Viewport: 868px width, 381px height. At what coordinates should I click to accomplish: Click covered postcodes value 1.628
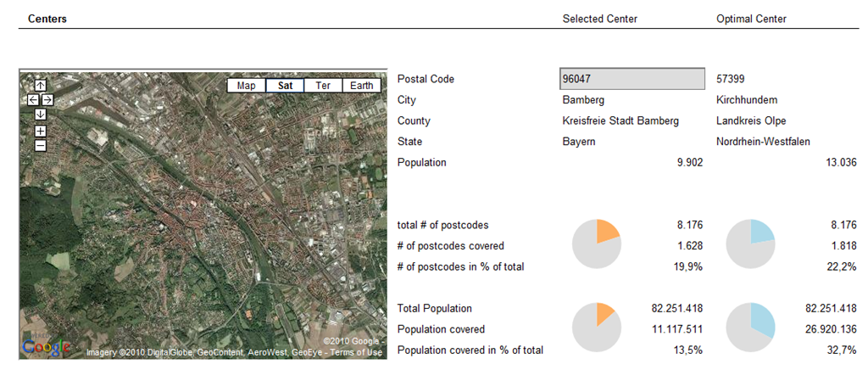tap(690, 246)
